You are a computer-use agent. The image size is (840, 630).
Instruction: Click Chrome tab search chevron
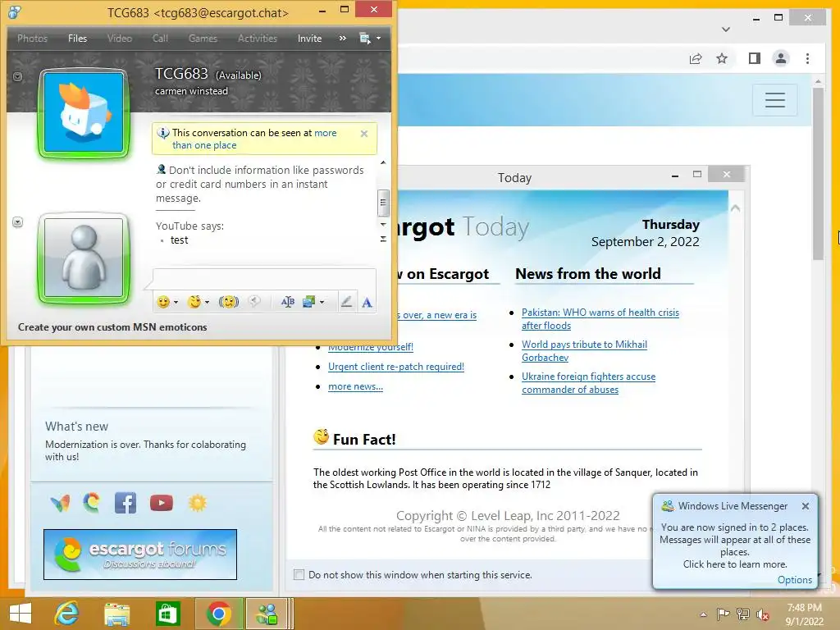pos(726,30)
